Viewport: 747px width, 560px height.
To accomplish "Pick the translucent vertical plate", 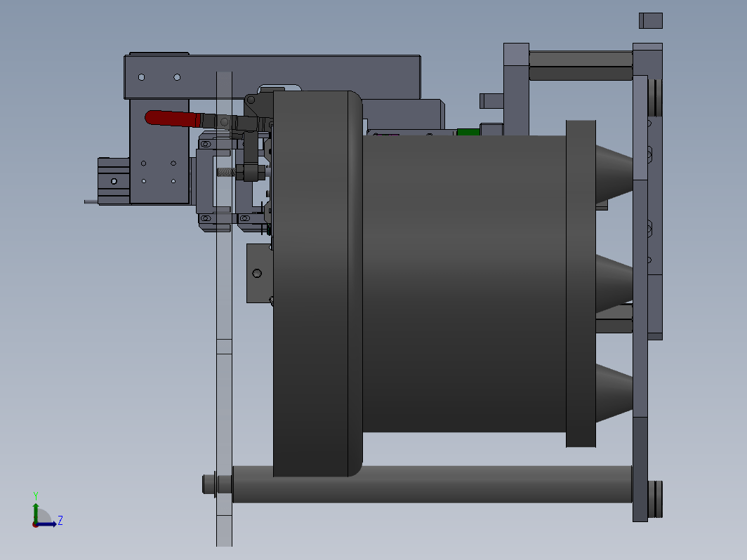I will point(225,309).
